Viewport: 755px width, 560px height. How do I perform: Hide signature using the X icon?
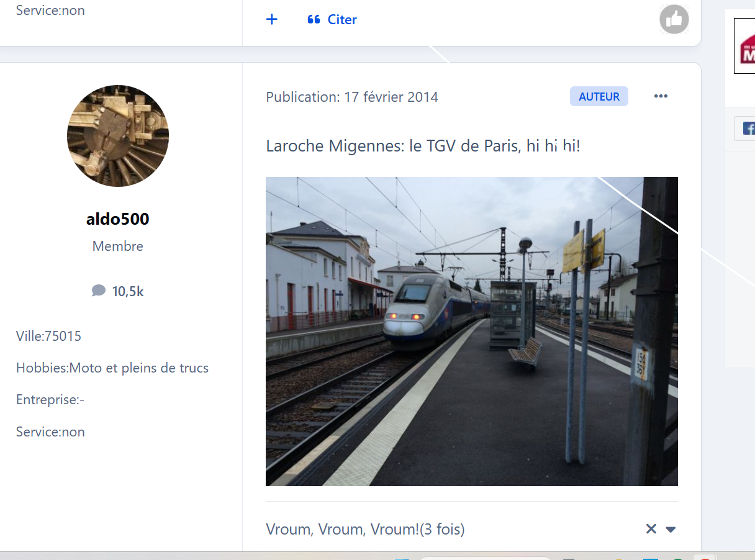click(x=651, y=529)
